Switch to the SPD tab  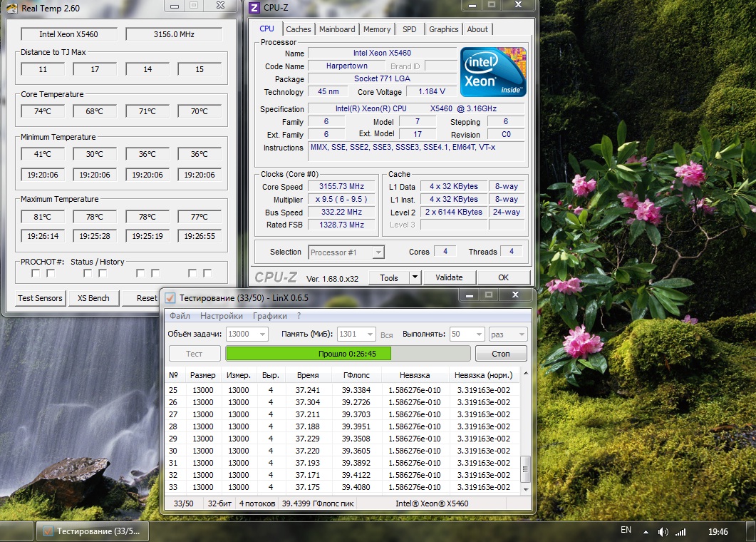tap(409, 29)
